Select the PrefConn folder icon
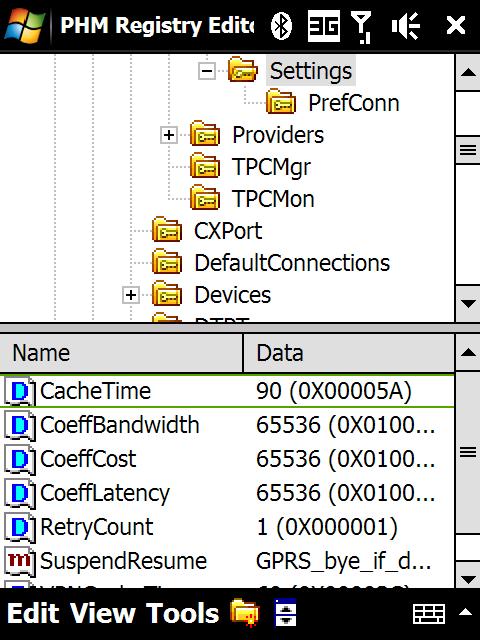480x640 pixels. click(281, 102)
